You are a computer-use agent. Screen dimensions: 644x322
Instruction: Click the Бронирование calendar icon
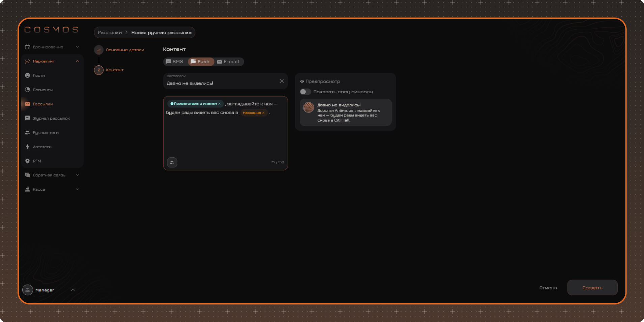pyautogui.click(x=27, y=47)
